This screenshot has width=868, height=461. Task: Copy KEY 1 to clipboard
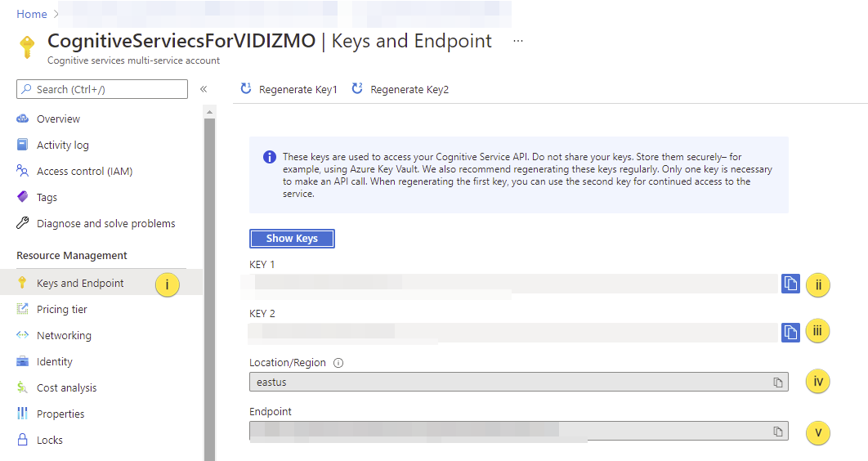coord(790,284)
